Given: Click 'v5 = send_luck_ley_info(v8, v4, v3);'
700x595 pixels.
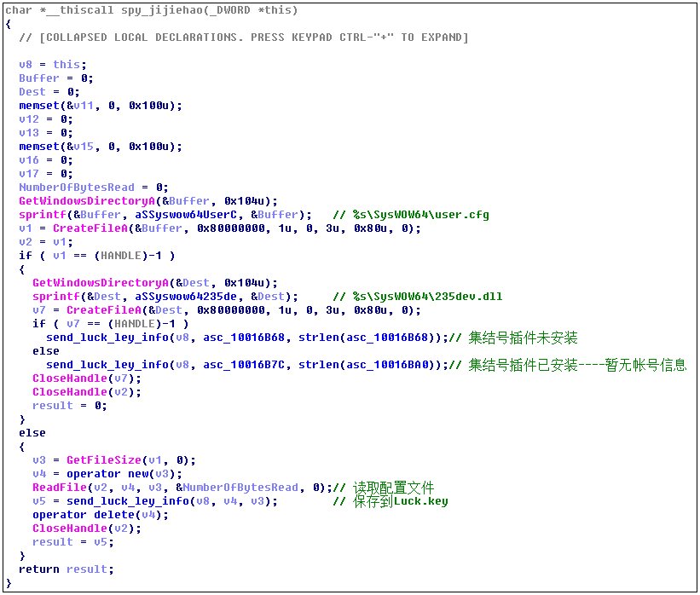Looking at the screenshot, I should tap(155, 501).
